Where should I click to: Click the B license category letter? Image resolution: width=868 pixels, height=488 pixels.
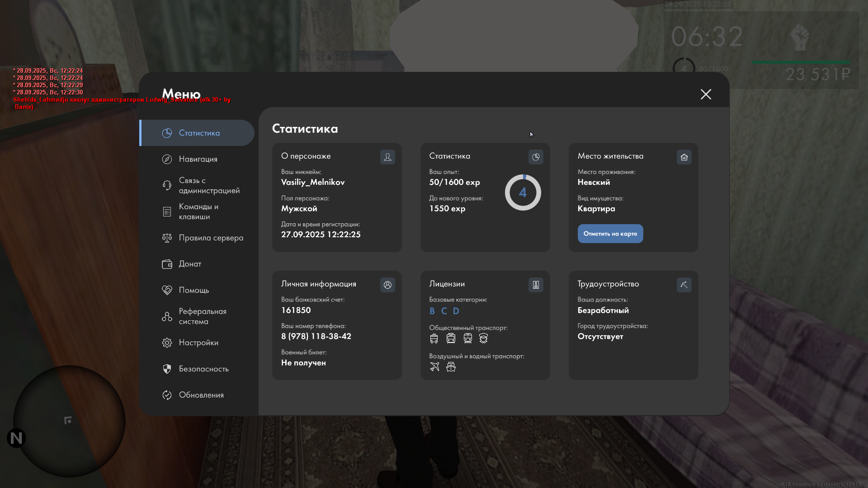tap(432, 311)
